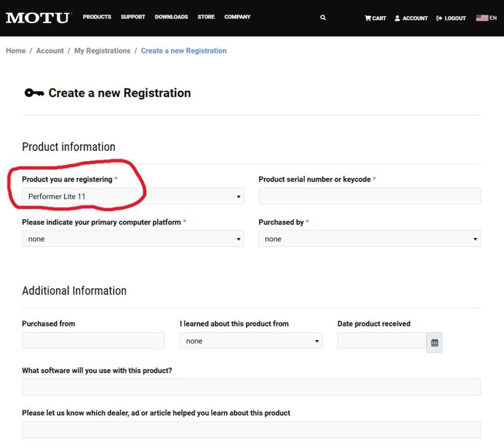Select your primary computer platform dropdown
The image size is (504, 447).
(x=133, y=239)
